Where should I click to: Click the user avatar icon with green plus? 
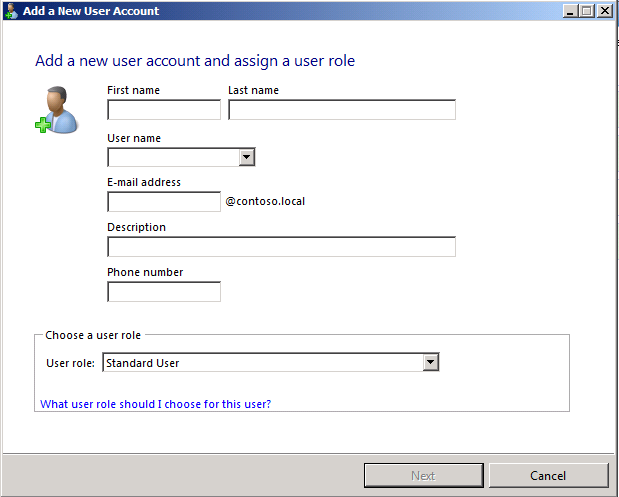point(56,110)
